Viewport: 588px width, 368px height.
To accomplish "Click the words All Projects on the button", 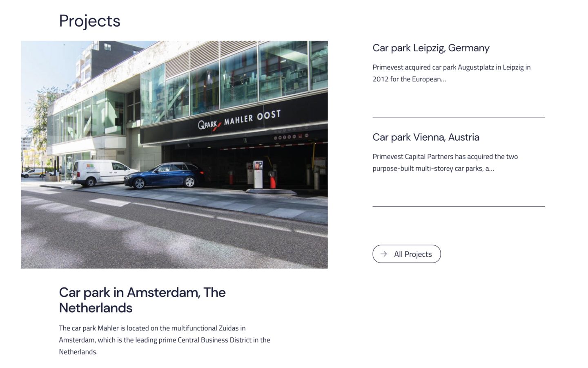I will pos(413,254).
